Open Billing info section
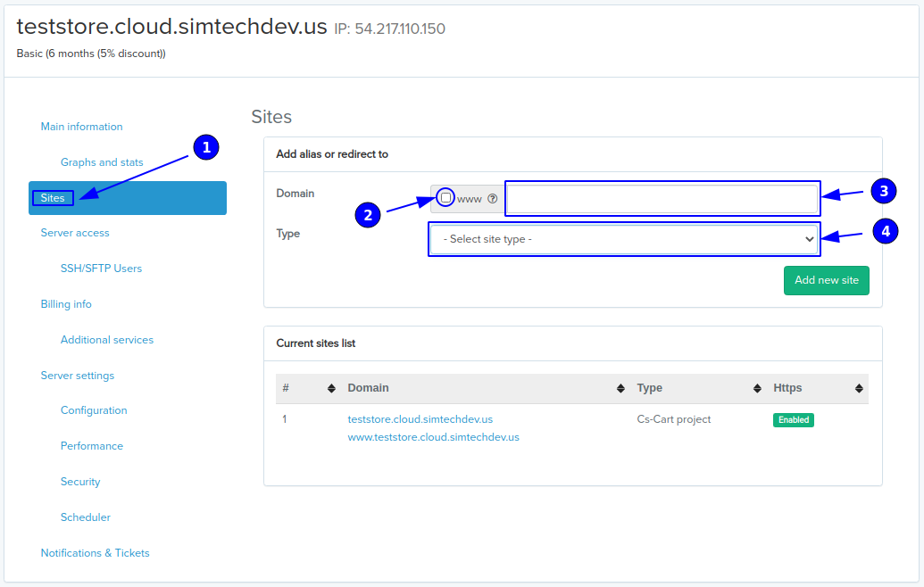The height and width of the screenshot is (587, 924). [x=66, y=304]
